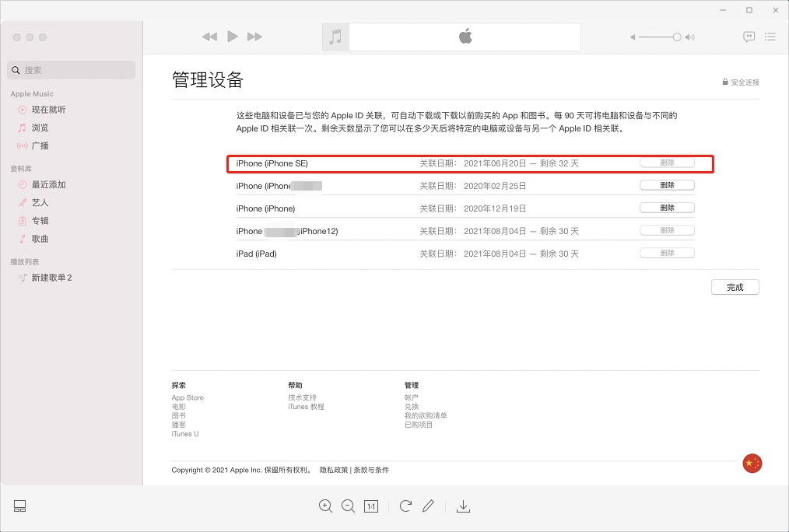
Task: Click the zoom out magnifier icon
Action: pos(348,506)
